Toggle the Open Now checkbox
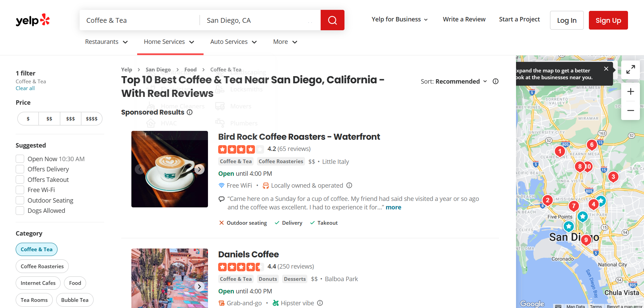Viewport: 644px width, 308px height. (20, 159)
